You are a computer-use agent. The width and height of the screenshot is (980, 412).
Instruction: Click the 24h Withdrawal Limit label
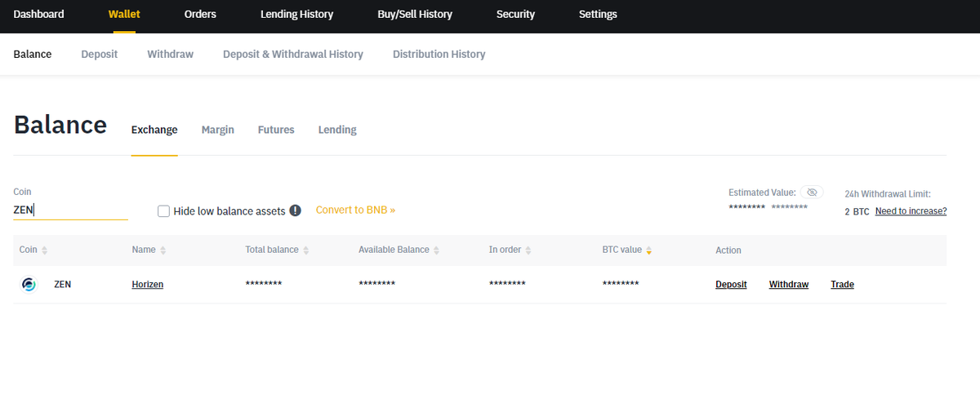tap(888, 193)
